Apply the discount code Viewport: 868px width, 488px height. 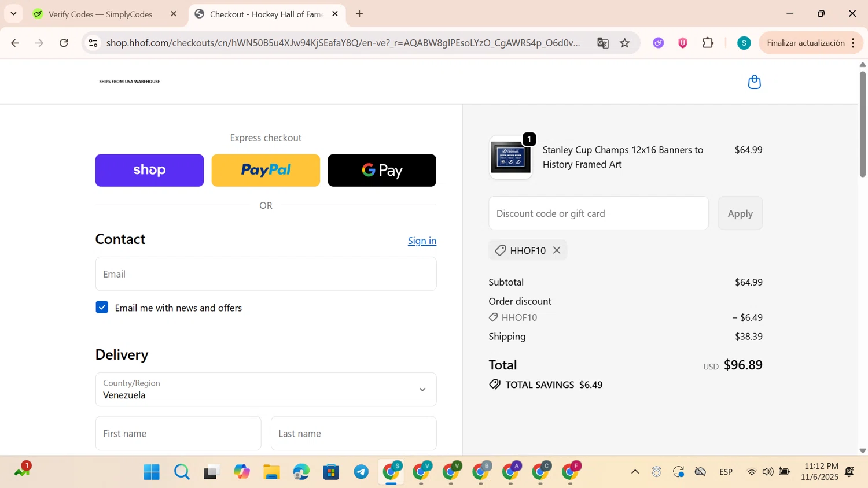(740, 213)
